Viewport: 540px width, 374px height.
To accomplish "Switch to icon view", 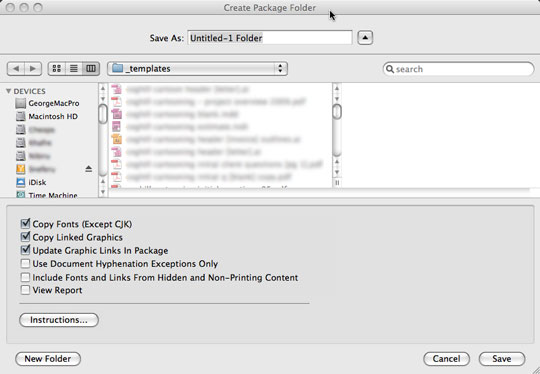I will 57,69.
